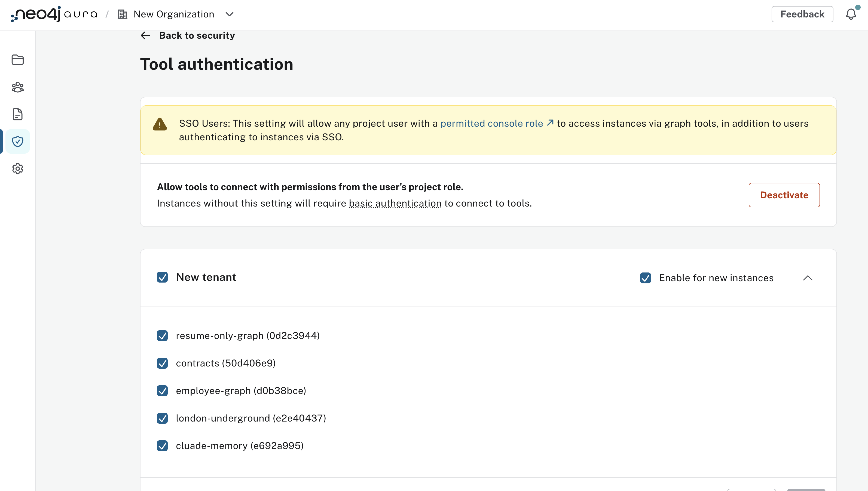This screenshot has height=491, width=868.
Task: Uncheck the New tenant checkbox
Action: (163, 277)
